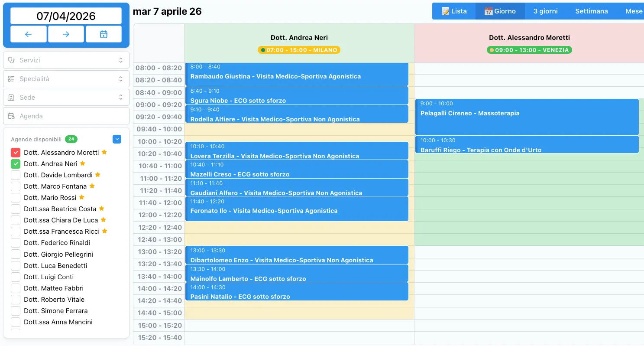This screenshot has width=644, height=346.
Task: Uncheck Dott. Andrea Neri's agenda
Action: [16, 163]
